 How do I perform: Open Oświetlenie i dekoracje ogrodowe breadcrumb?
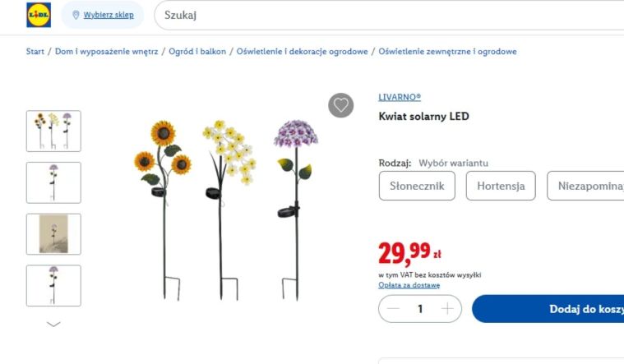coord(302,52)
